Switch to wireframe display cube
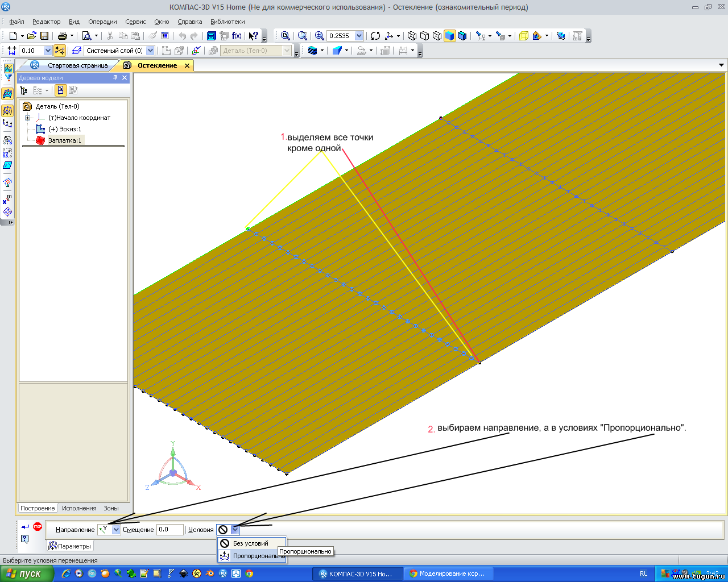This screenshot has height=582, width=728. [412, 36]
